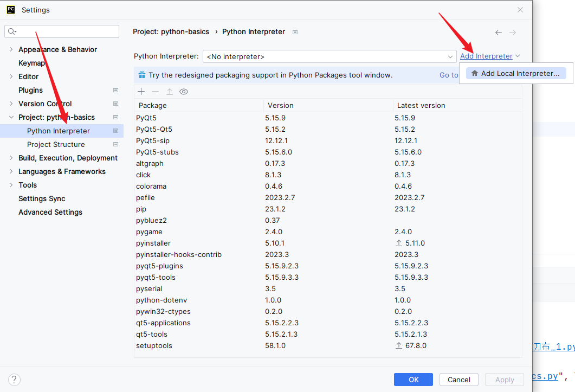
Task: Select the pygame package row
Action: click(x=328, y=232)
